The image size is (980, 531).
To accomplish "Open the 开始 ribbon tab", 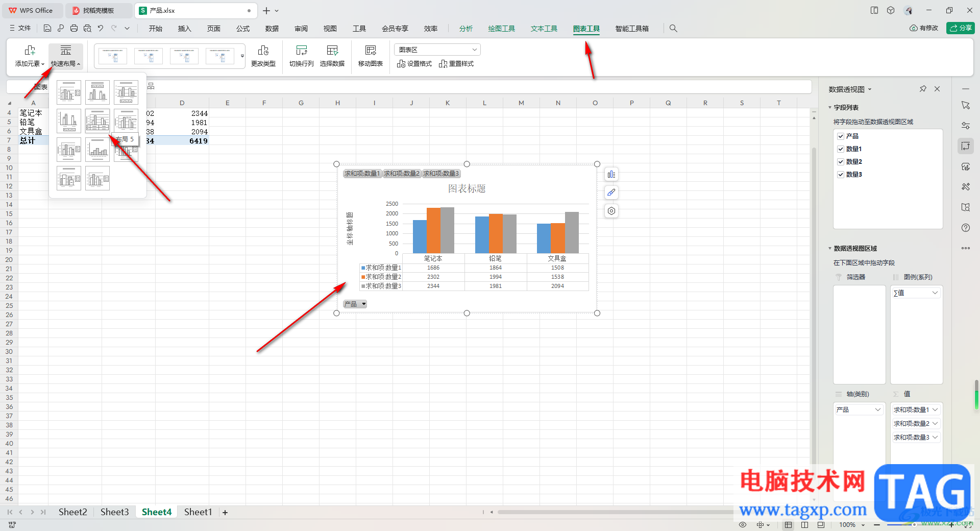I will click(x=156, y=29).
